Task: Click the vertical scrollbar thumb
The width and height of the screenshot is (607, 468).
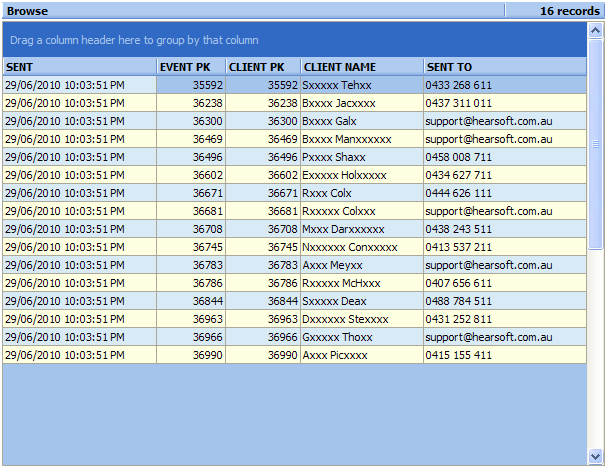Action: (595, 144)
